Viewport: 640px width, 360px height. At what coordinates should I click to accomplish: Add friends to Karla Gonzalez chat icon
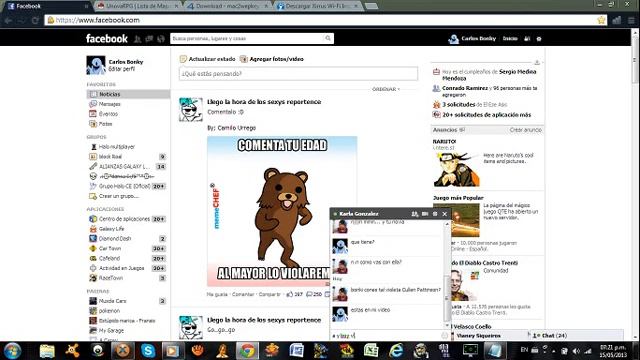click(x=415, y=214)
